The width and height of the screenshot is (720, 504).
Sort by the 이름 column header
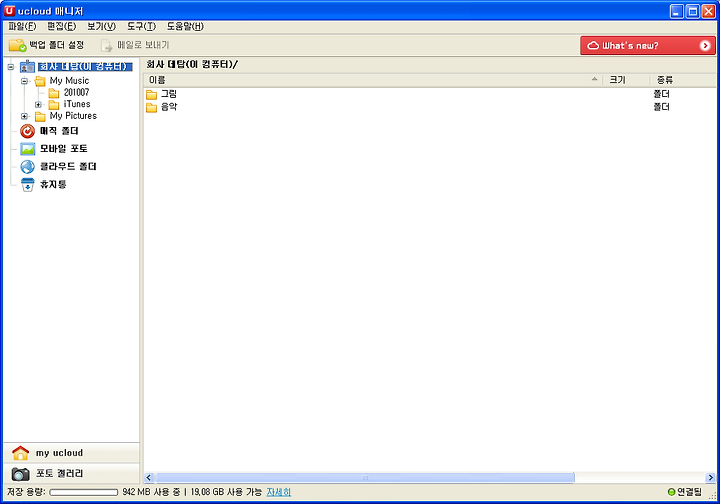373,80
